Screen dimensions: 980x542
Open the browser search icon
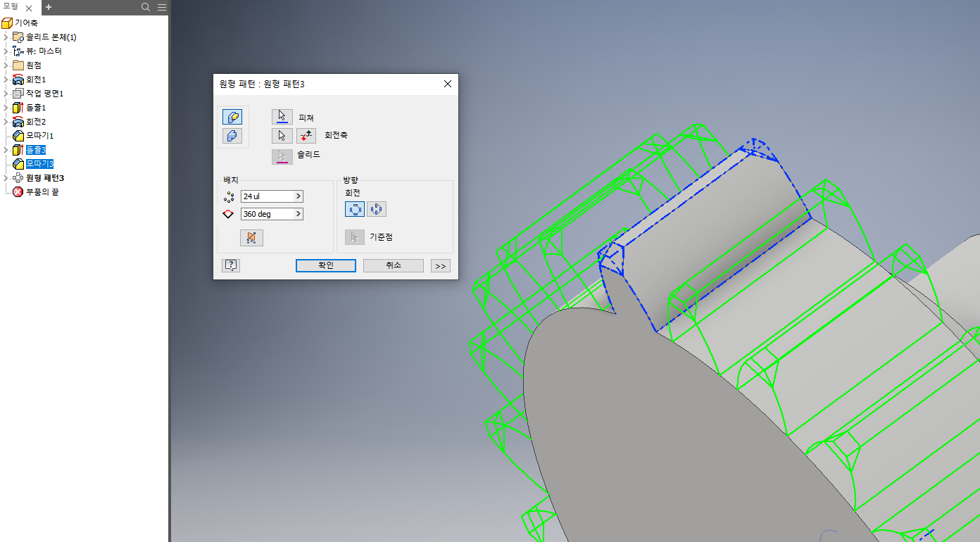pos(146,7)
